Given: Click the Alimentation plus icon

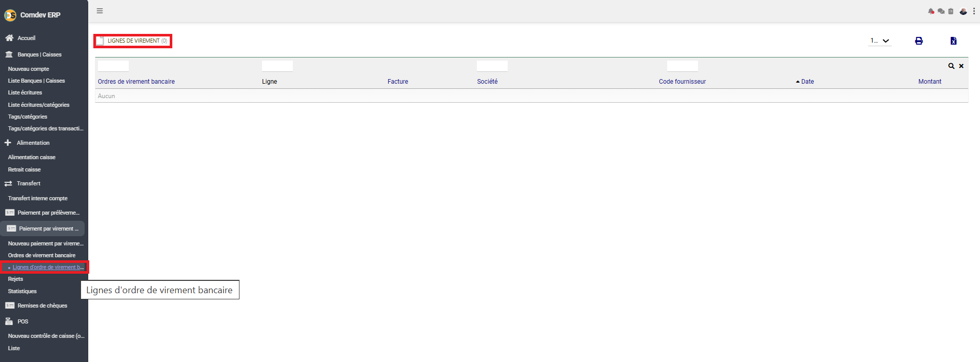Looking at the screenshot, I should tap(8, 143).
